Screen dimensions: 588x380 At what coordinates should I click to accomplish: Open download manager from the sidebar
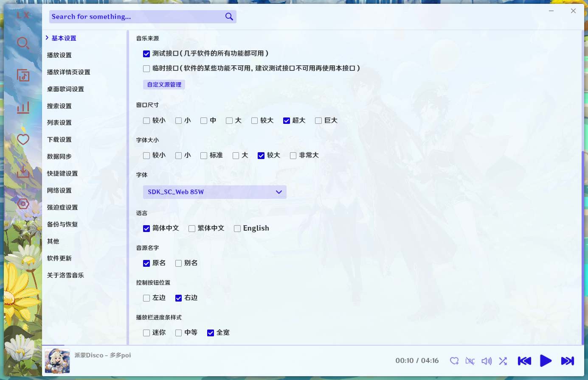tap(23, 172)
